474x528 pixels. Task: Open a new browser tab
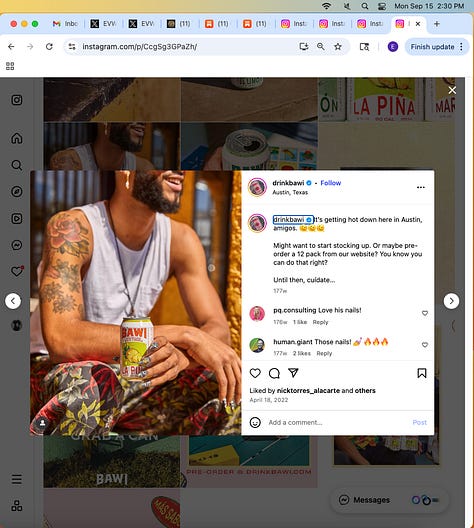[x=437, y=24]
